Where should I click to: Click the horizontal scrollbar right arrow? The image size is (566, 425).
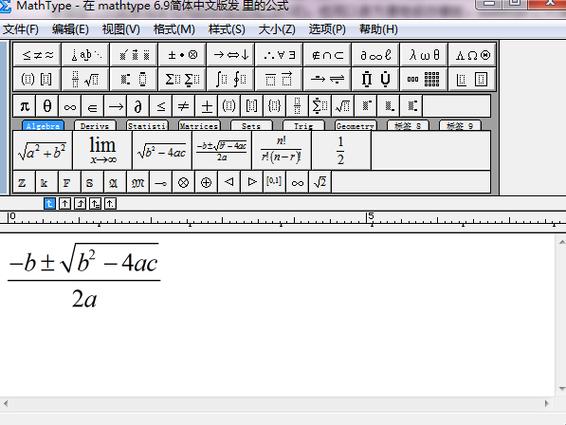[547, 403]
